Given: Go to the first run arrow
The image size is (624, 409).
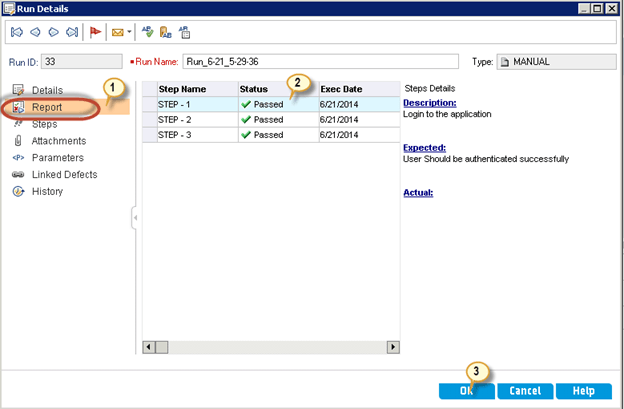Looking at the screenshot, I should (x=17, y=33).
